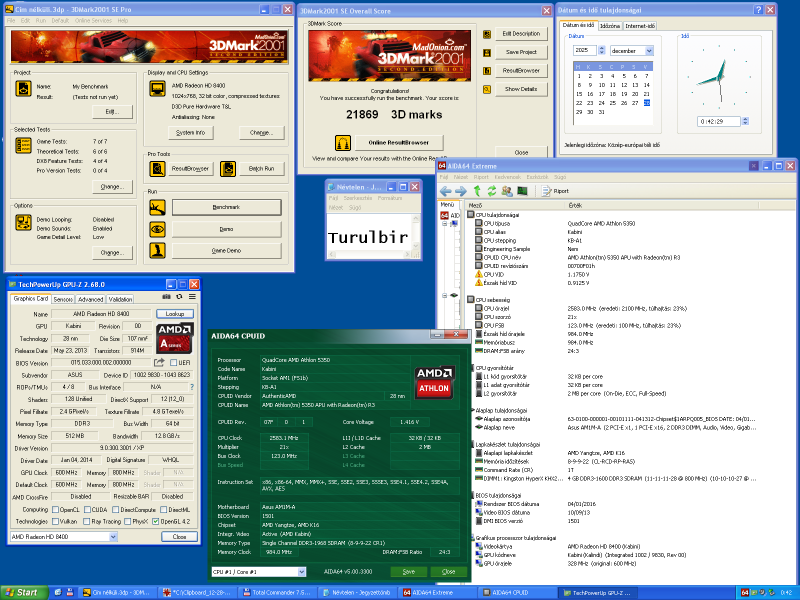Click the GPU-Z screenshot camera icon
Screen dimensions: 800x600
[x=166, y=296]
